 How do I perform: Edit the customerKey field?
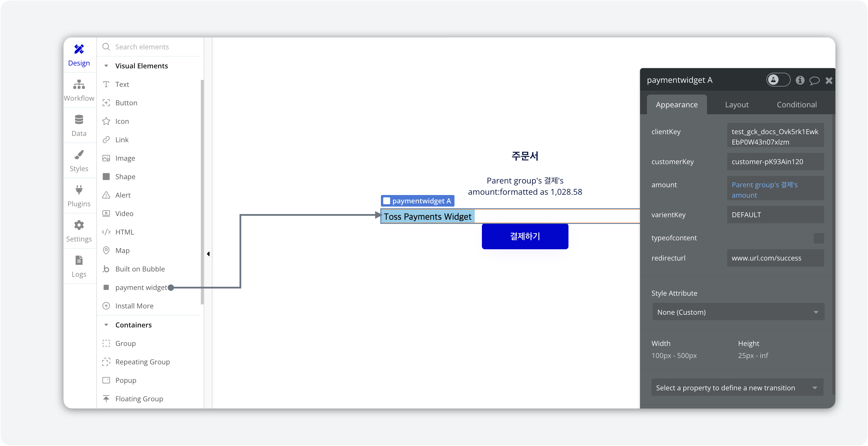(775, 162)
